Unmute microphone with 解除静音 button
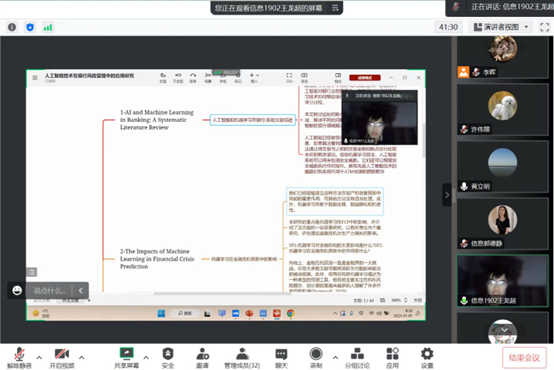Screen dimensions: 554x370 point(19,358)
